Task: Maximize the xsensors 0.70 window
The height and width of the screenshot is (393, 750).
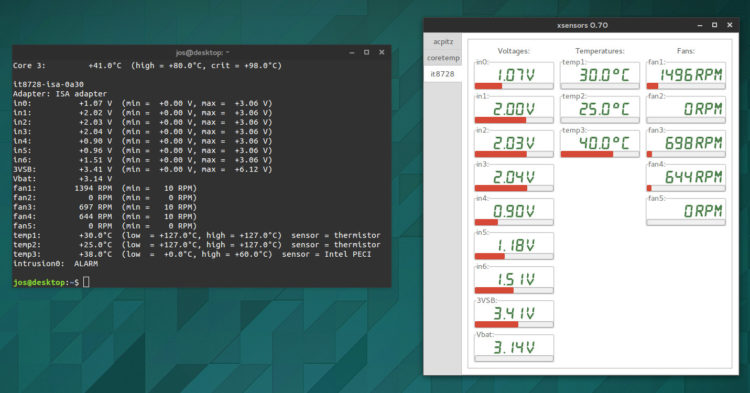Action: pyautogui.click(x=714, y=25)
